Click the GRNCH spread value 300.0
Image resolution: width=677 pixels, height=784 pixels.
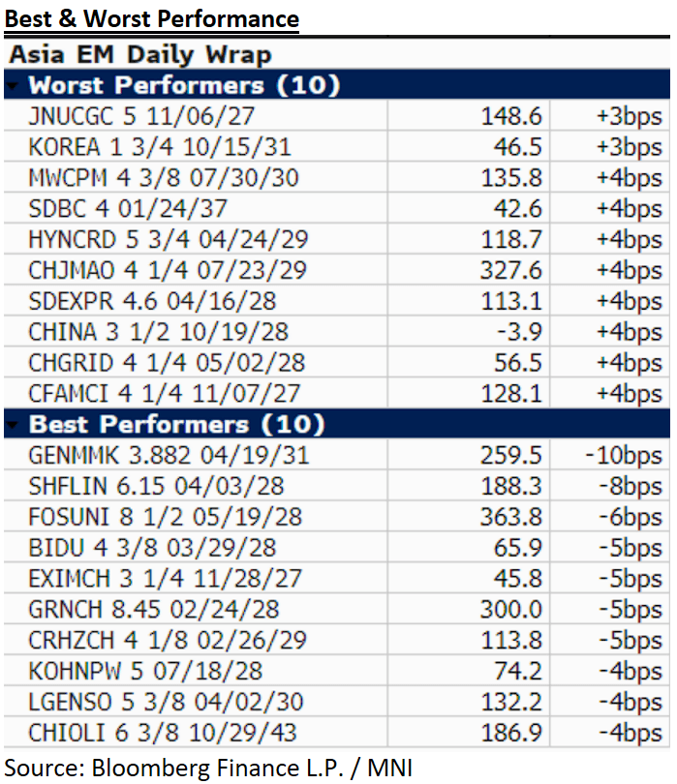512,610
